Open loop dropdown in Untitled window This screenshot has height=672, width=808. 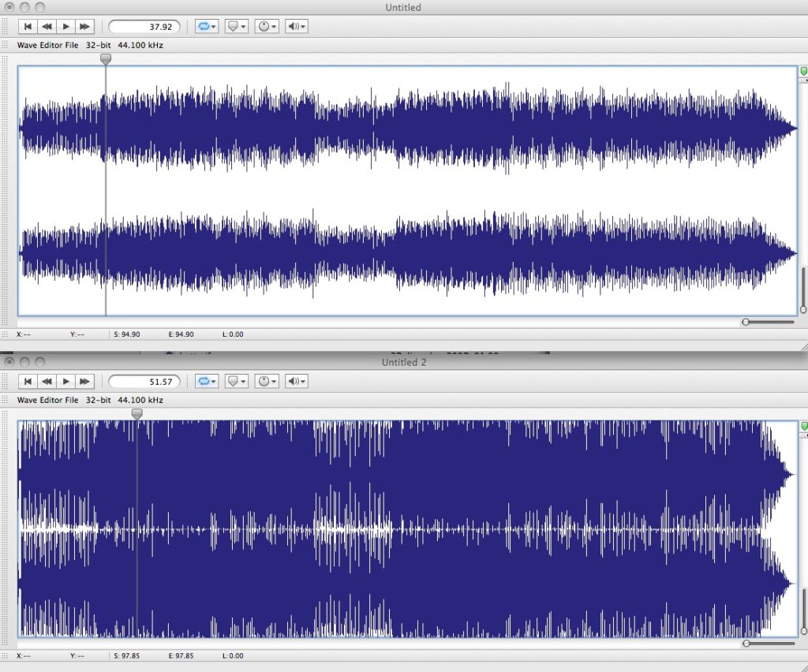coord(207,26)
